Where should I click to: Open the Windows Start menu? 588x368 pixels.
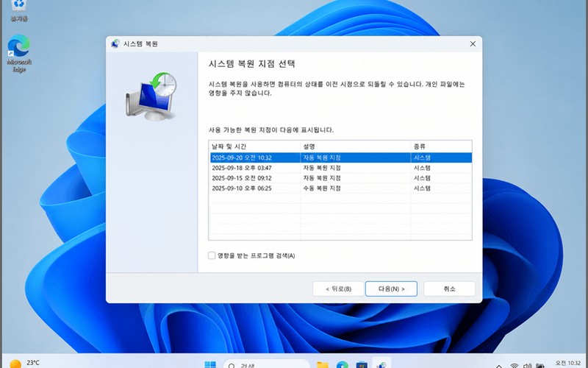click(x=210, y=364)
